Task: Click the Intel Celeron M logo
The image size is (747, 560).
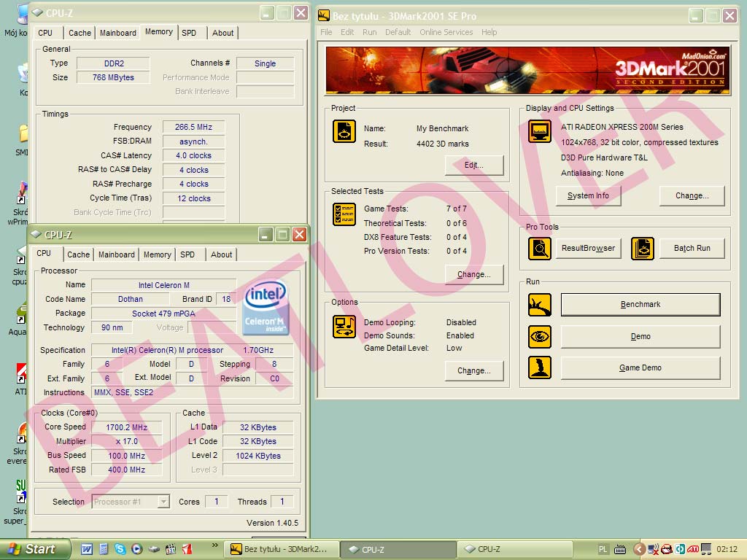Action: [x=266, y=306]
